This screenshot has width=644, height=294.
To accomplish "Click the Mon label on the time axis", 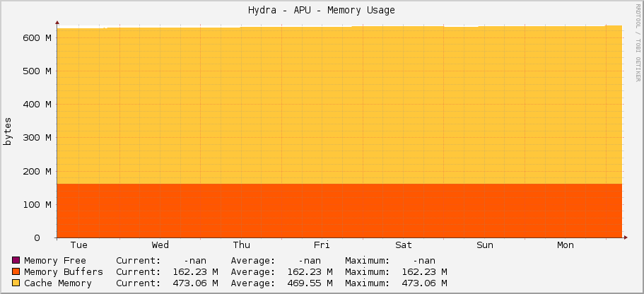I will (x=565, y=245).
